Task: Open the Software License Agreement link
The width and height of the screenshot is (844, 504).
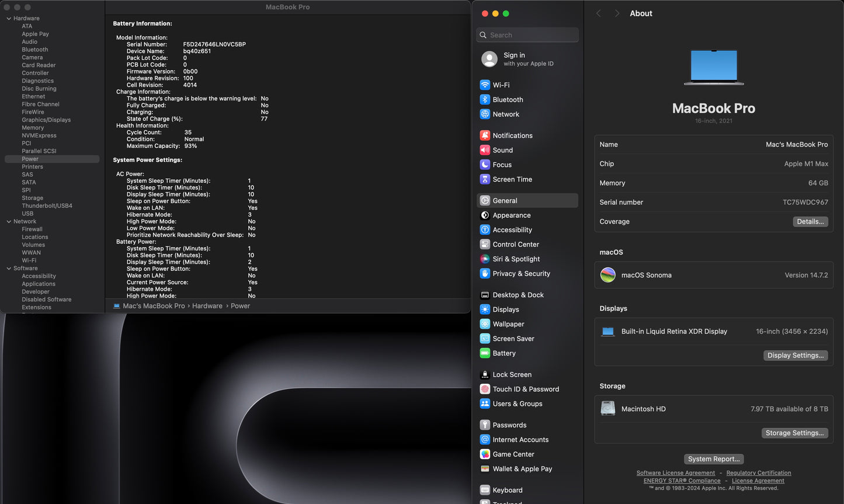Action: (676, 473)
